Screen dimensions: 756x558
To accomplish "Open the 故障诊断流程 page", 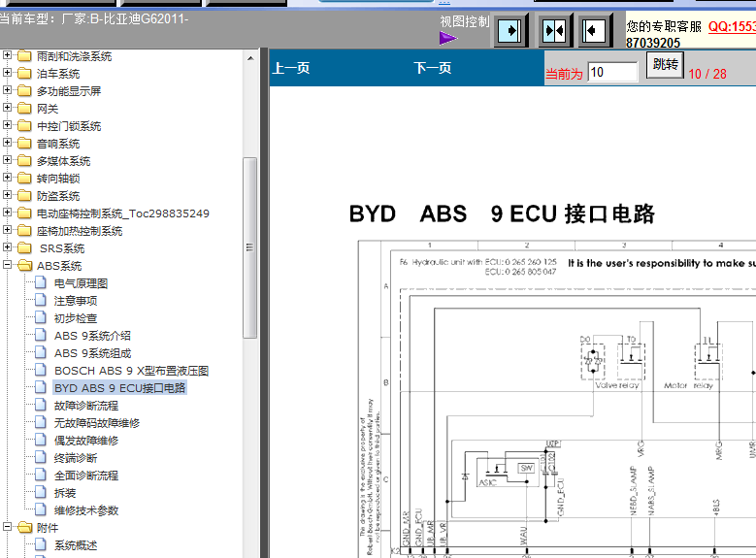I will click(x=86, y=406).
